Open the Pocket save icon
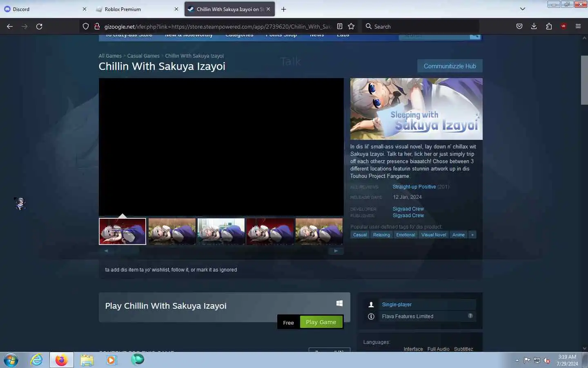588x368 pixels. point(519,27)
